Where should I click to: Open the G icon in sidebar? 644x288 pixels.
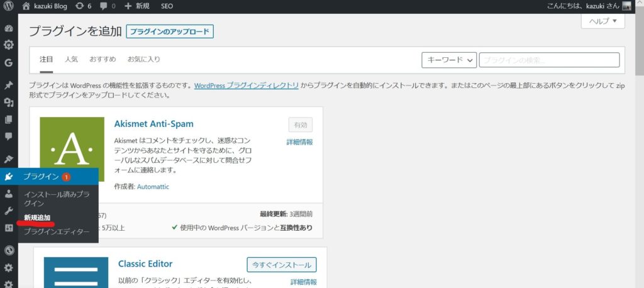(x=9, y=63)
